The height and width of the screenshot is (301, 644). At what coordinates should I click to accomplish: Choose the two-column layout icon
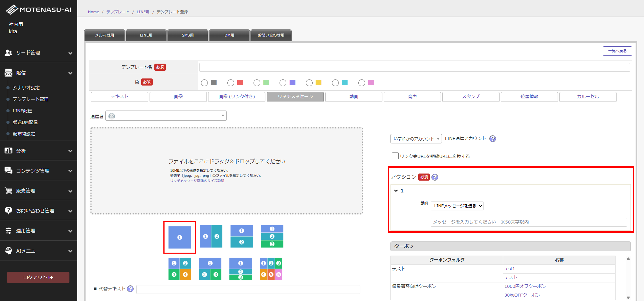pyautogui.click(x=211, y=236)
